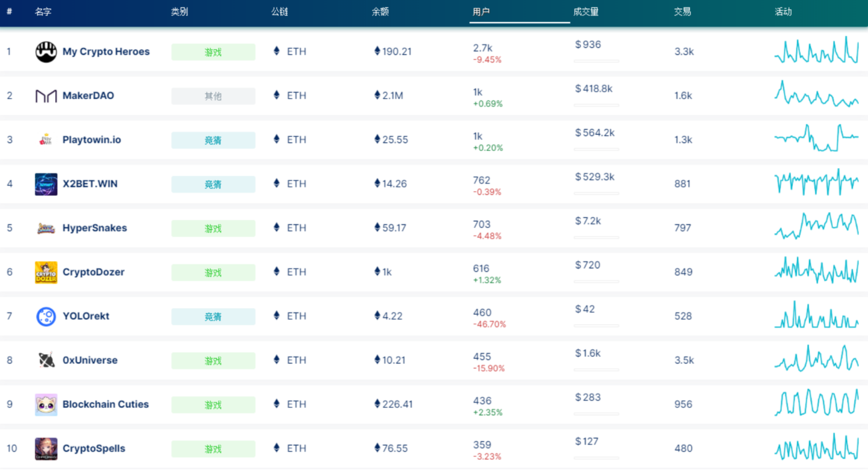Sort by 用户 column header
Image resolution: width=868 pixels, height=471 pixels.
tap(481, 12)
